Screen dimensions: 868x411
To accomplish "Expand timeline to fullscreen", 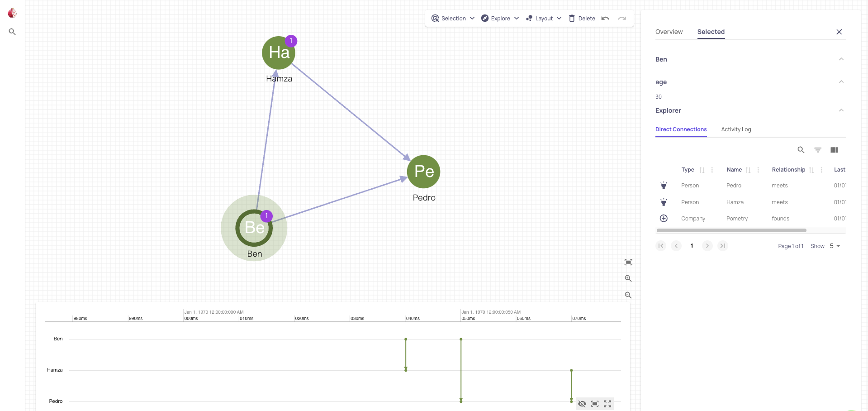I will pos(607,404).
